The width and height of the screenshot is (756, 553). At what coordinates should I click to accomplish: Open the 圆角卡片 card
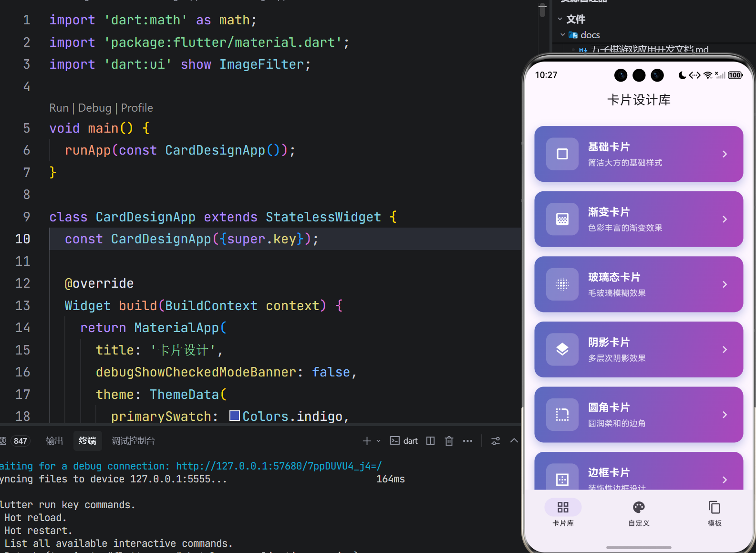639,415
